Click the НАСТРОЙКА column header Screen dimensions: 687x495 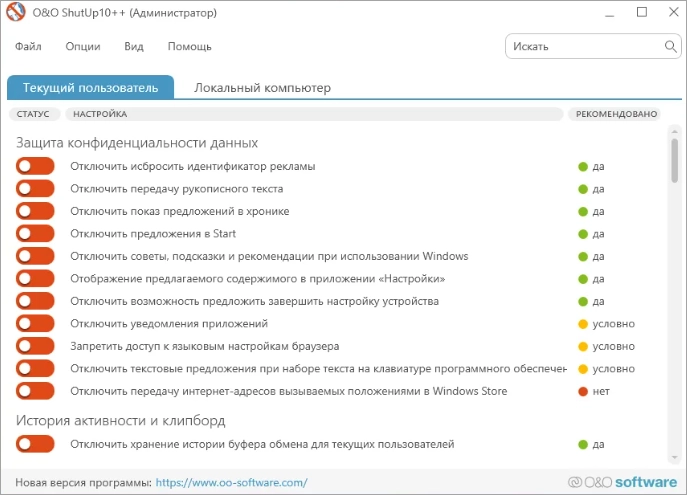point(314,114)
